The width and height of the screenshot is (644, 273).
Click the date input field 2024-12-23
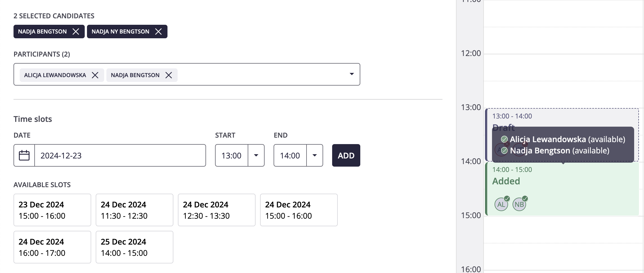[120, 155]
